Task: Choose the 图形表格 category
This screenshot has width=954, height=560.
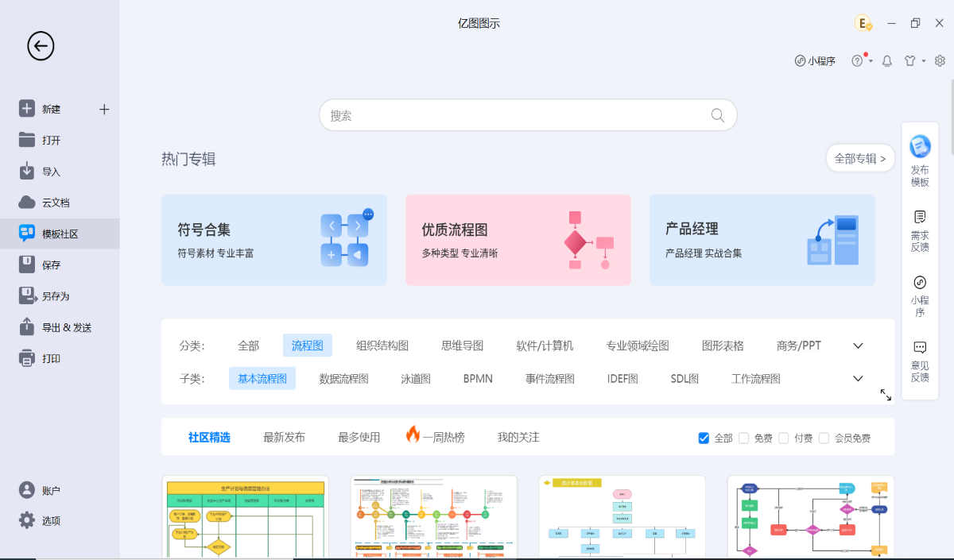Action: tap(723, 346)
